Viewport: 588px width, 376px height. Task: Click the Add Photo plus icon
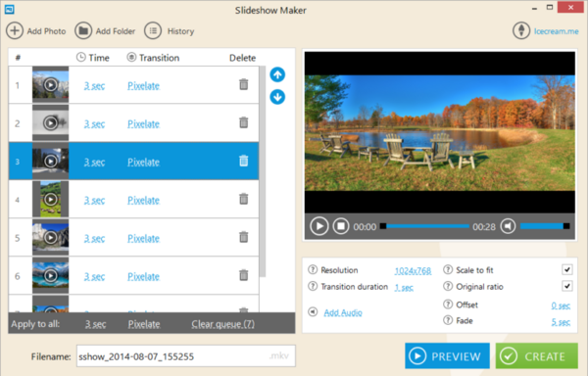click(15, 30)
